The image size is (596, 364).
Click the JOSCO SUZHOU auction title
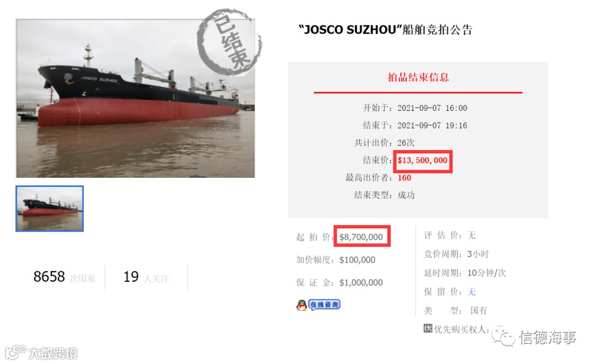click(386, 30)
